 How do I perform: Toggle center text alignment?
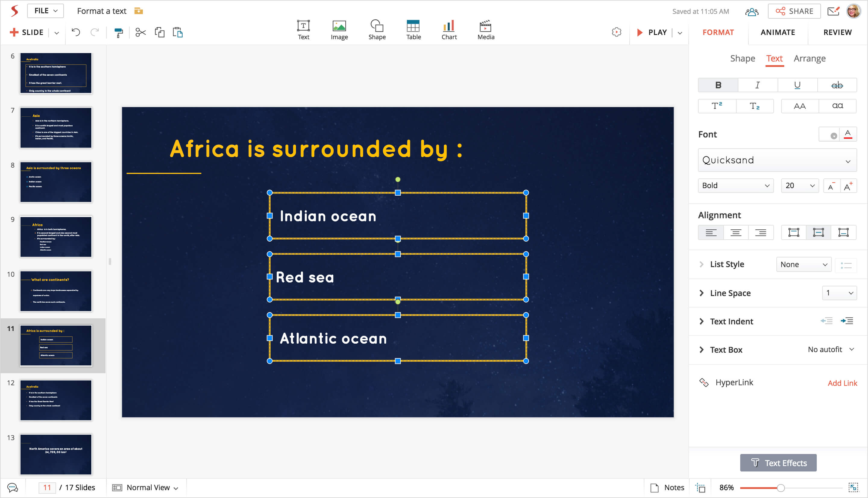click(736, 233)
